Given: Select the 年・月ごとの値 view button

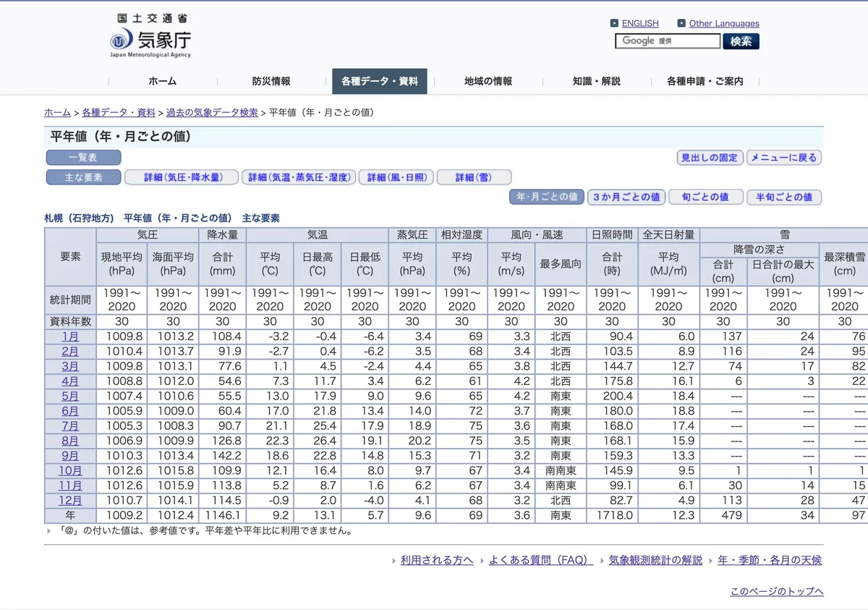Looking at the screenshot, I should click(548, 197).
